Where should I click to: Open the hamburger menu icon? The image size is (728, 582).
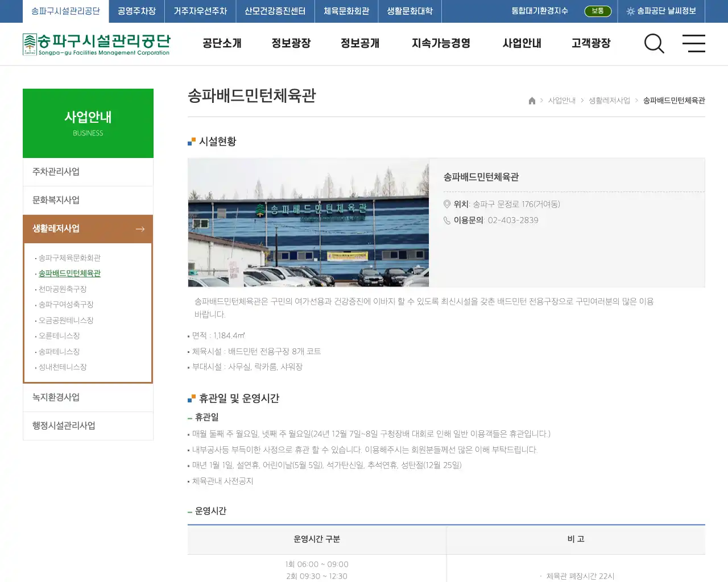(694, 44)
